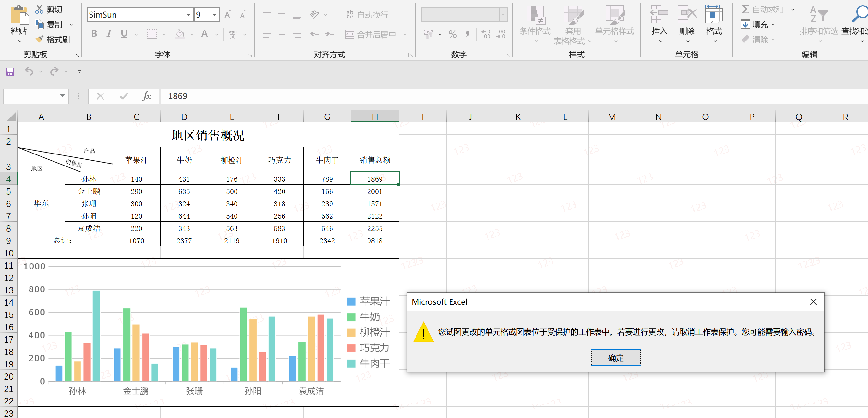
Task: Open the font size dropdown
Action: (x=214, y=15)
